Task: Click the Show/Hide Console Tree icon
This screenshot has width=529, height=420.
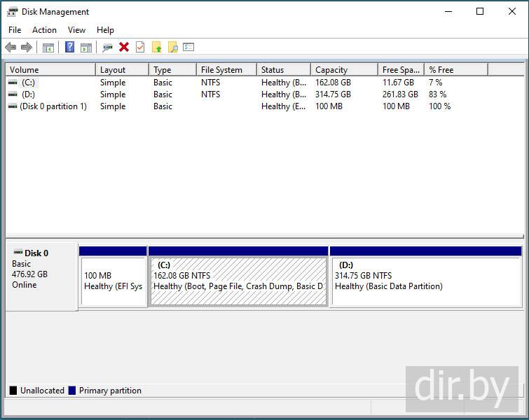Action: [x=48, y=47]
